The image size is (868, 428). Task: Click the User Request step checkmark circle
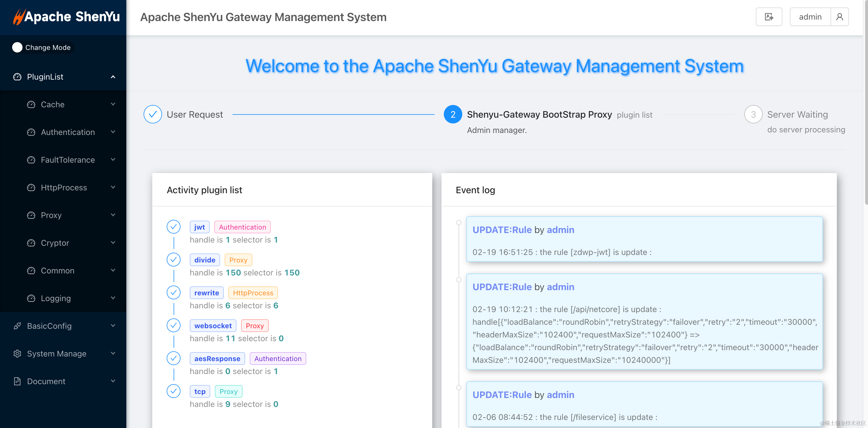(x=153, y=114)
